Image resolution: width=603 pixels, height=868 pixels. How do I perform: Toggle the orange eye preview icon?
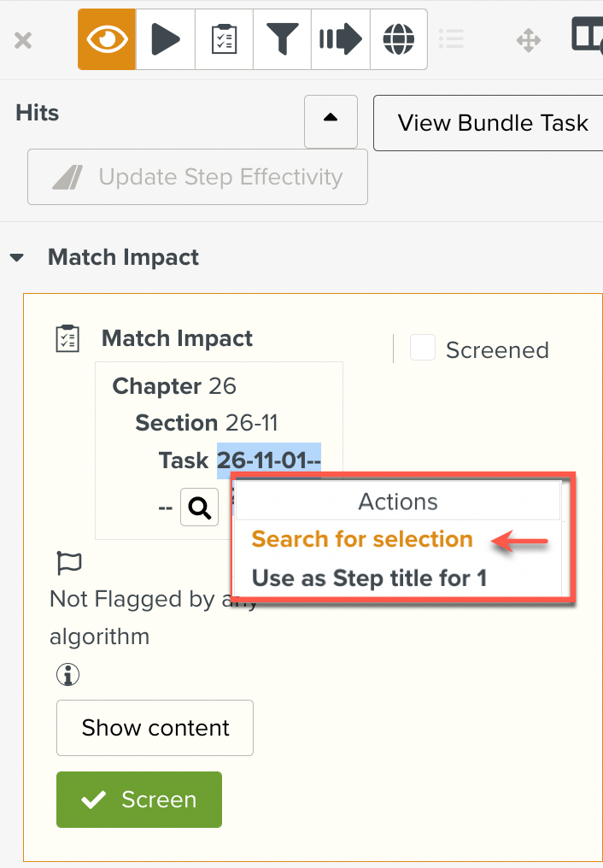[x=106, y=38]
